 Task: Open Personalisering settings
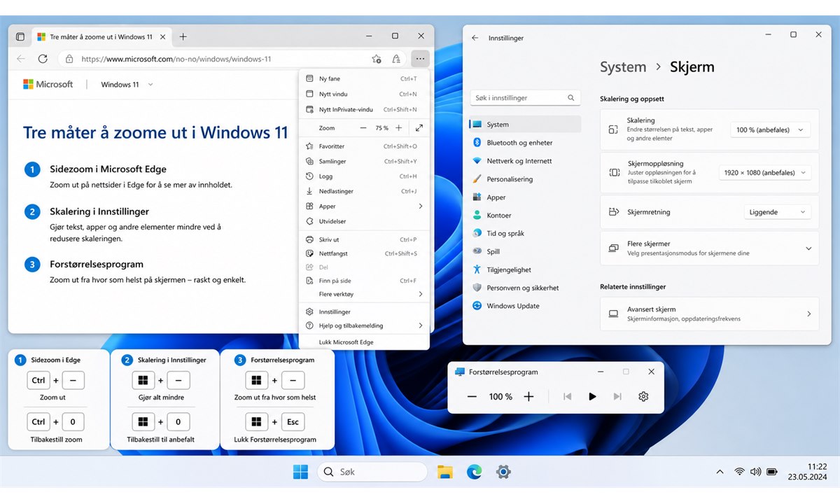coord(525,179)
